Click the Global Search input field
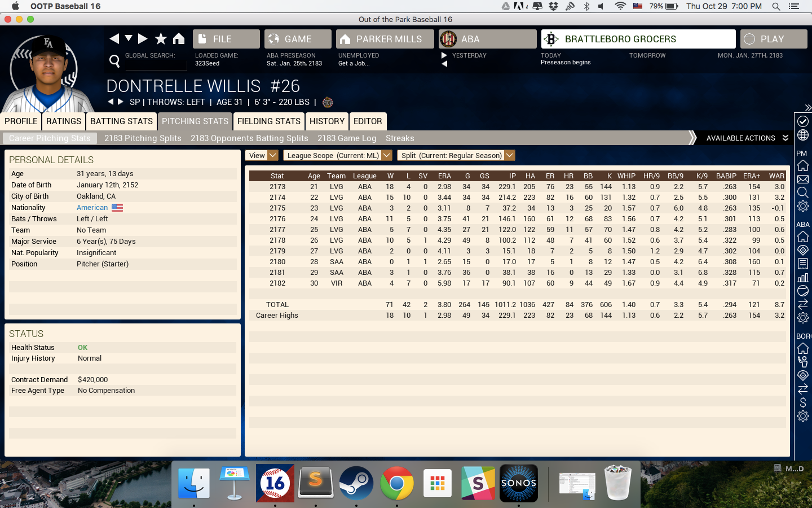The height and width of the screenshot is (508, 812). (x=156, y=63)
